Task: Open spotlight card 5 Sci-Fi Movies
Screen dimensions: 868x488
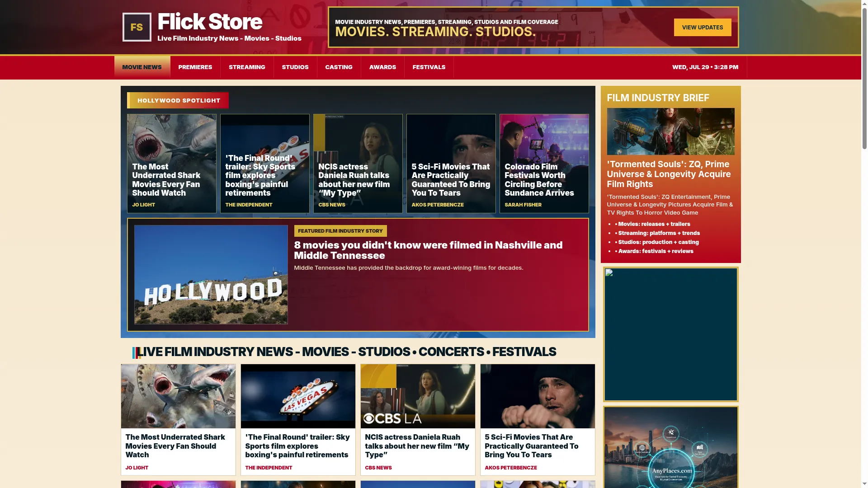Action: click(x=451, y=164)
